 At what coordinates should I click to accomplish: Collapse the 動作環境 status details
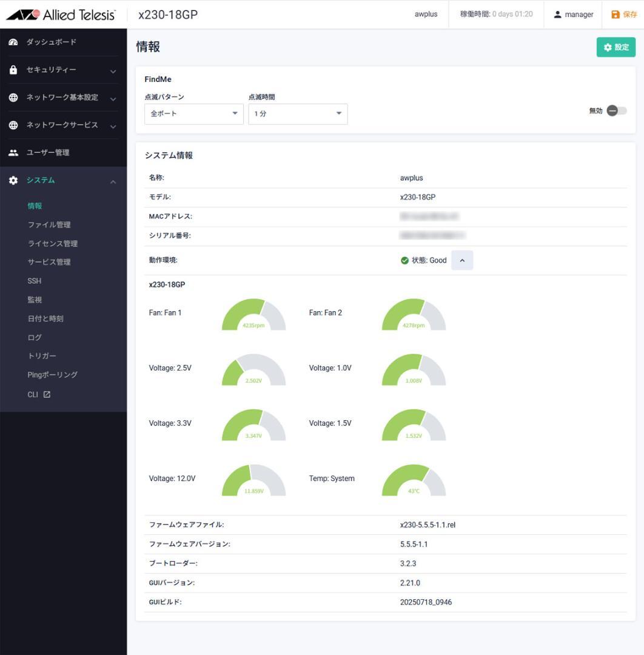(x=462, y=260)
